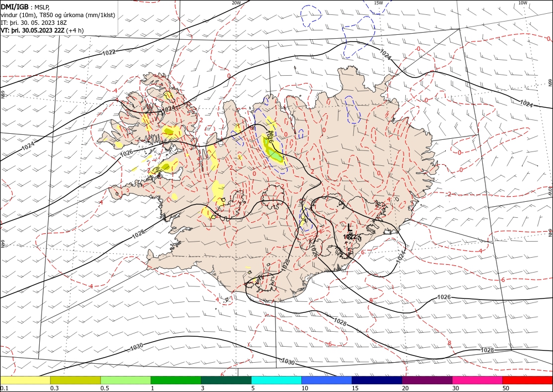Click the blue 10 mm legend swatch
553x392 pixels.
(x=327, y=380)
